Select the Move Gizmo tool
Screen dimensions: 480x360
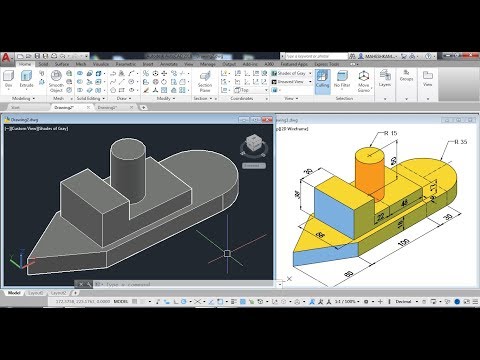click(363, 81)
